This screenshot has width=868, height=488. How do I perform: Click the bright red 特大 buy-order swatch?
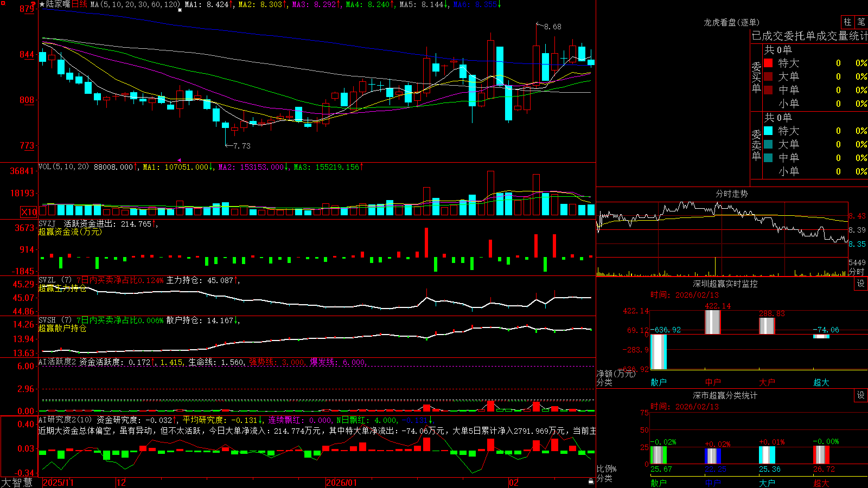pyautogui.click(x=768, y=63)
